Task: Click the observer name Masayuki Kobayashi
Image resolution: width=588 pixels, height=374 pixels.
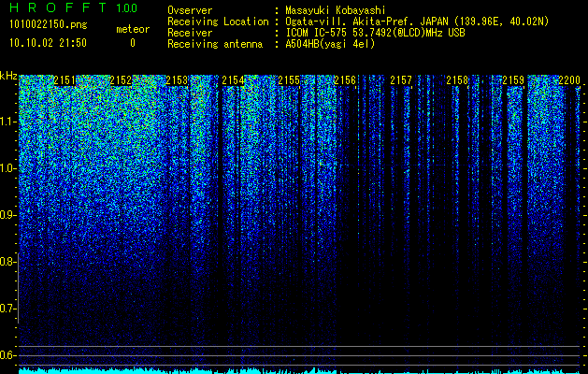Action: click(336, 10)
